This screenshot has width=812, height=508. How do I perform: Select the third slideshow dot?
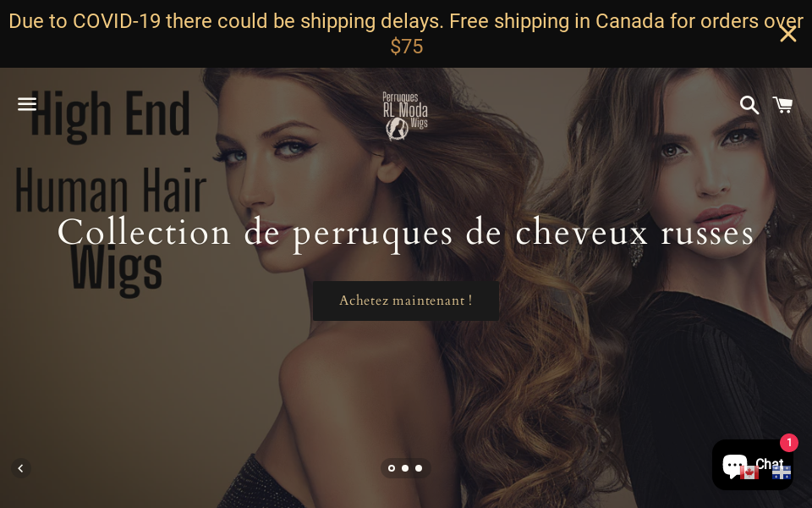click(x=419, y=468)
